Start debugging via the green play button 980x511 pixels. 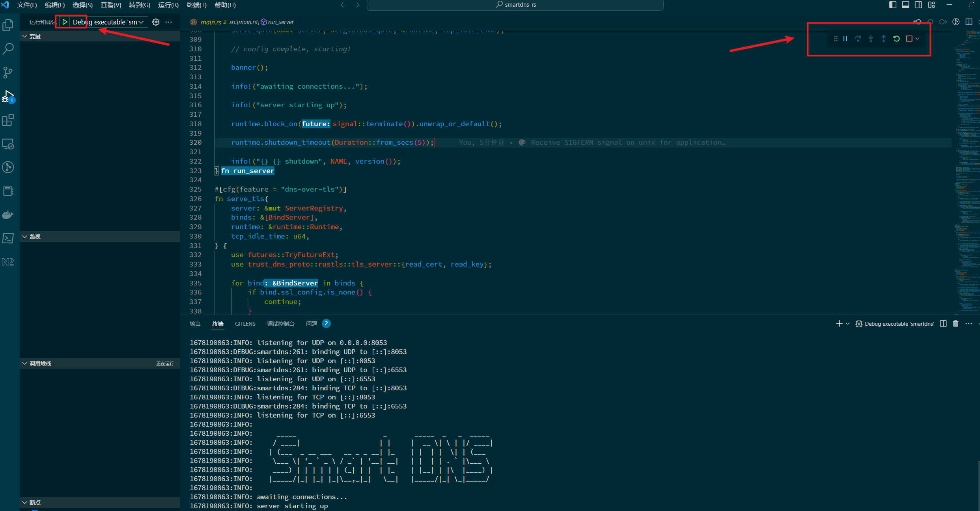coord(64,22)
